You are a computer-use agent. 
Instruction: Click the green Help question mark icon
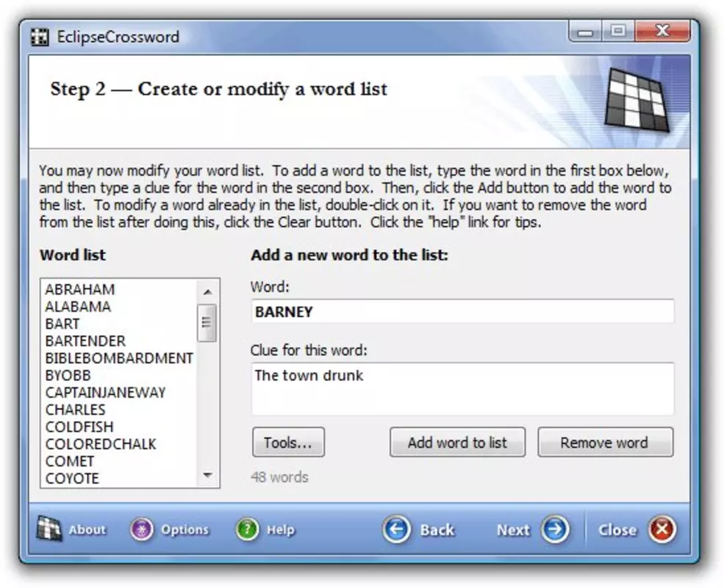coord(247,529)
